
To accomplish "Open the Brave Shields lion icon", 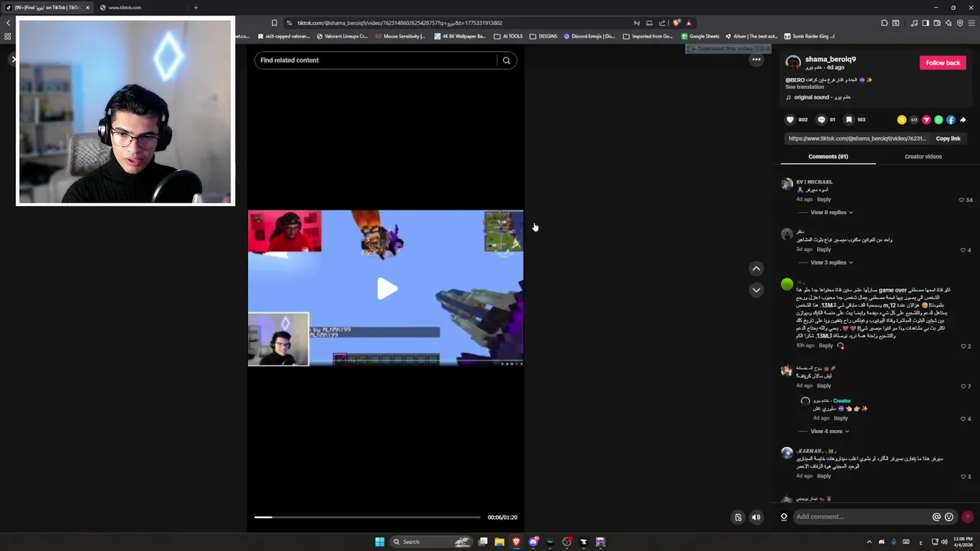I will (676, 23).
